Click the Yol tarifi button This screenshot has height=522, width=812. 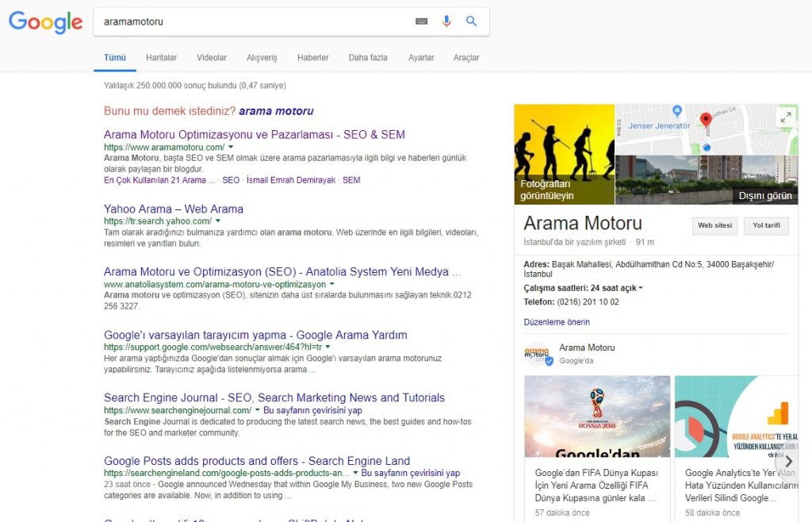tap(767, 226)
